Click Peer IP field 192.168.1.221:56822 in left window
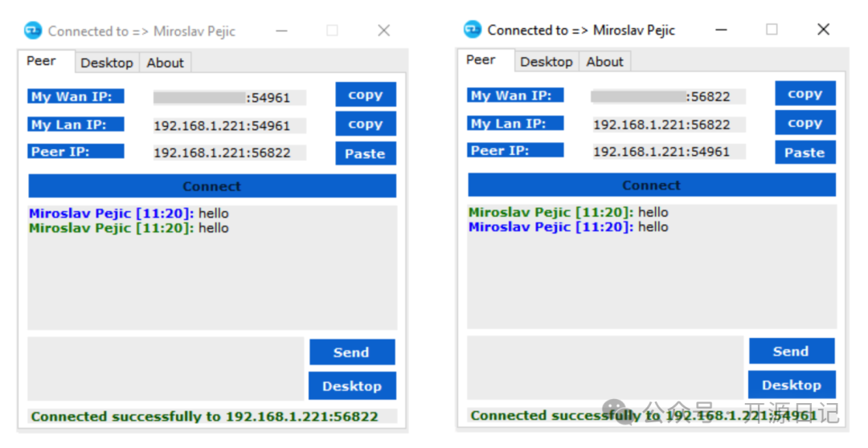Image resolution: width=868 pixels, height=448 pixels. click(x=229, y=153)
